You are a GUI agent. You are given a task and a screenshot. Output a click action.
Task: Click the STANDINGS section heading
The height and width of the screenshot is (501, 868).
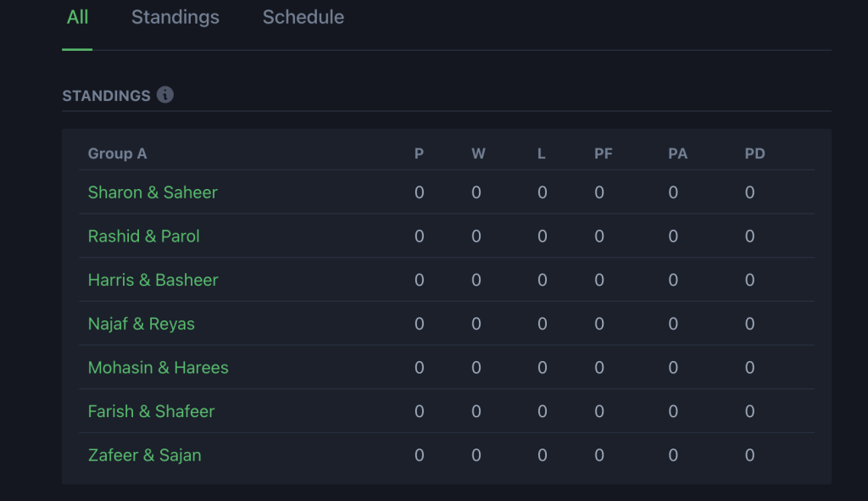pos(106,96)
